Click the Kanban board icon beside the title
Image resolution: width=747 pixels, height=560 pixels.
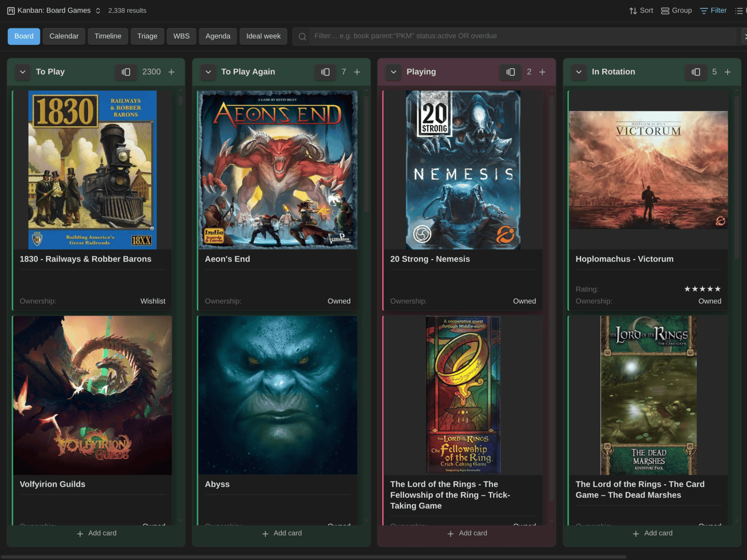click(11, 11)
